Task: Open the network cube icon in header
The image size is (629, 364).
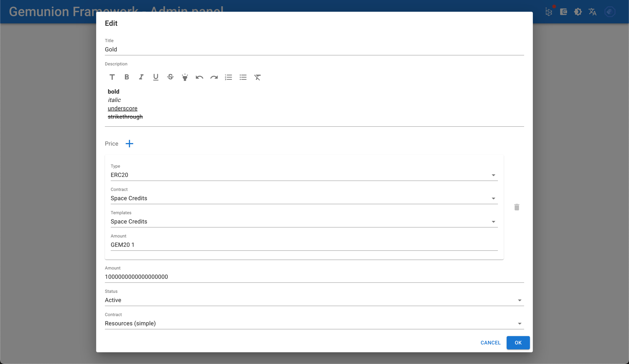Action: click(x=549, y=12)
